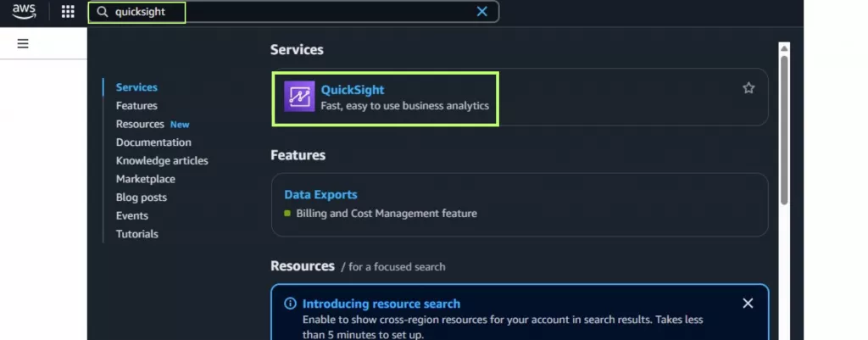Go to Marketplace search results
This screenshot has height=340, width=868.
pyautogui.click(x=146, y=179)
